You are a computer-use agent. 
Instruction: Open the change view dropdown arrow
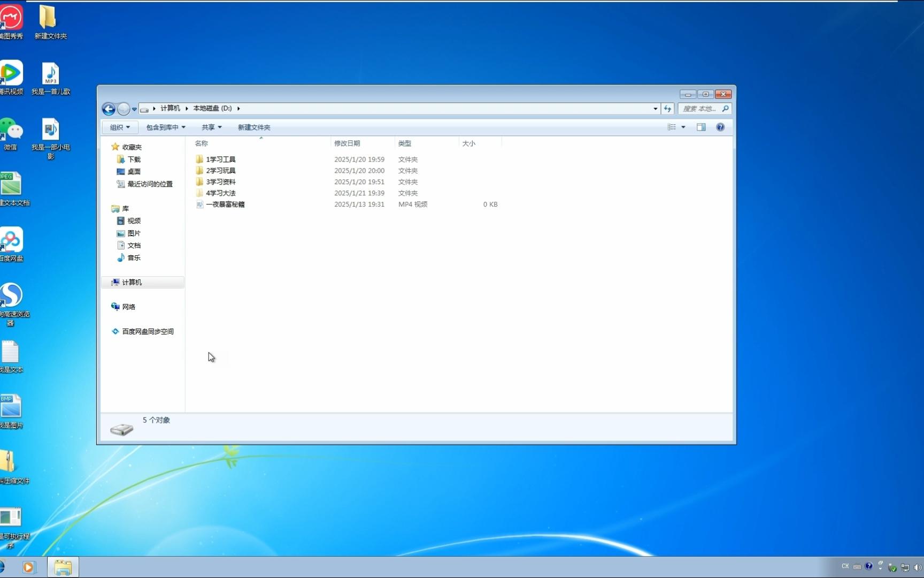[x=682, y=127]
